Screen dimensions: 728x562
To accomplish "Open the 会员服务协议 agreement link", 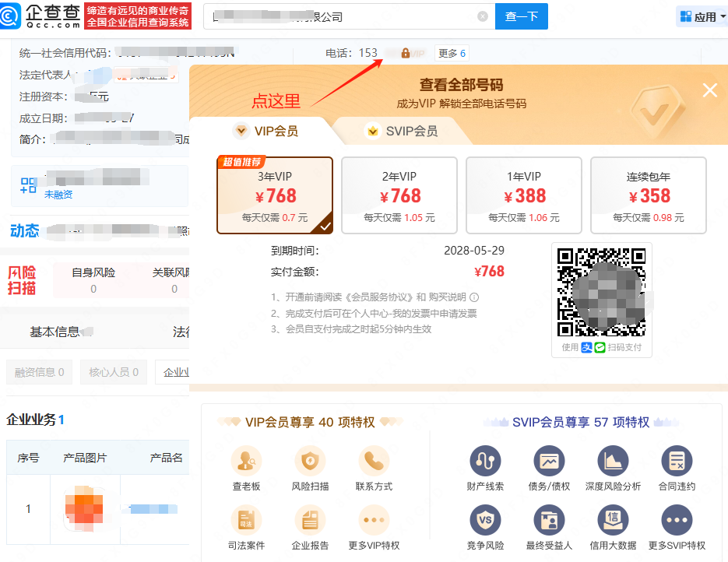I will coord(379,297).
